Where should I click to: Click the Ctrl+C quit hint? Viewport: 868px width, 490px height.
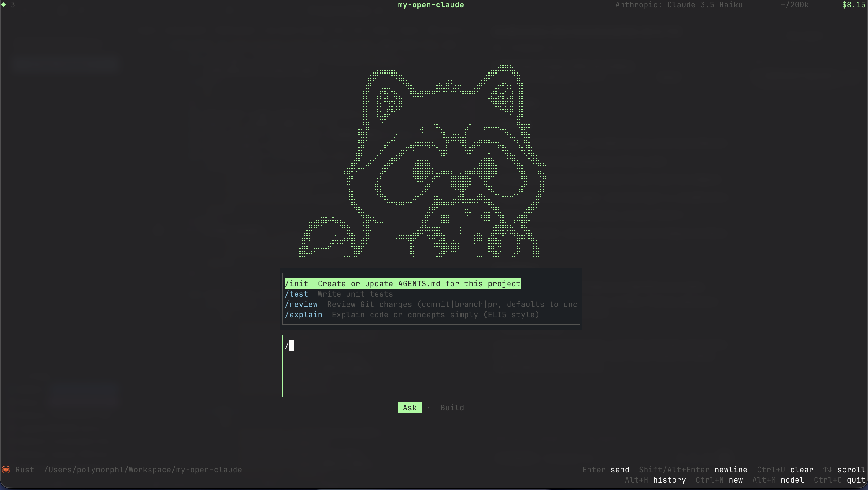coord(839,480)
